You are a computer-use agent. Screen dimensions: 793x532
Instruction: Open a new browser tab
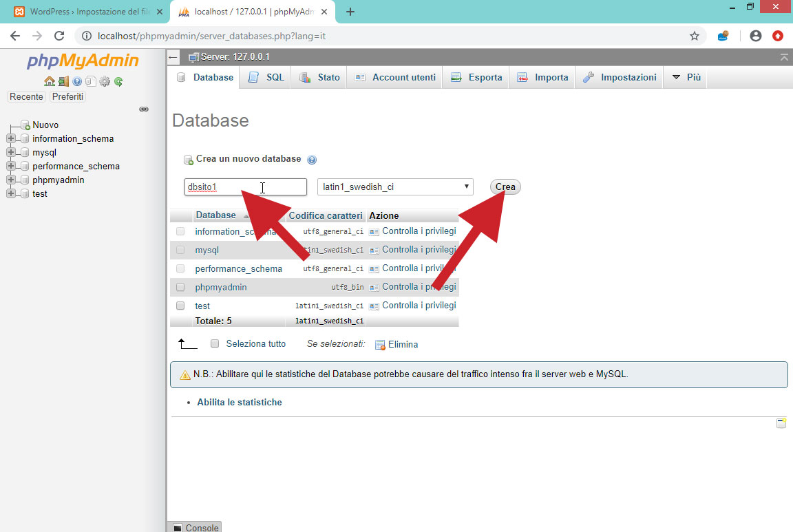350,12
